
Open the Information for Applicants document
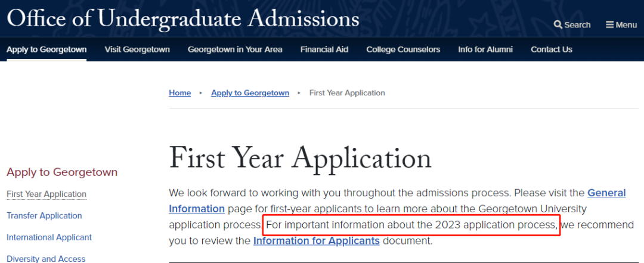[x=317, y=241]
